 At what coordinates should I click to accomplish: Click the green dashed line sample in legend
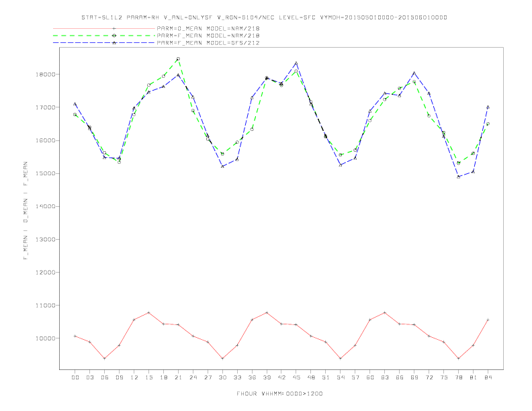pyautogui.click(x=104, y=36)
